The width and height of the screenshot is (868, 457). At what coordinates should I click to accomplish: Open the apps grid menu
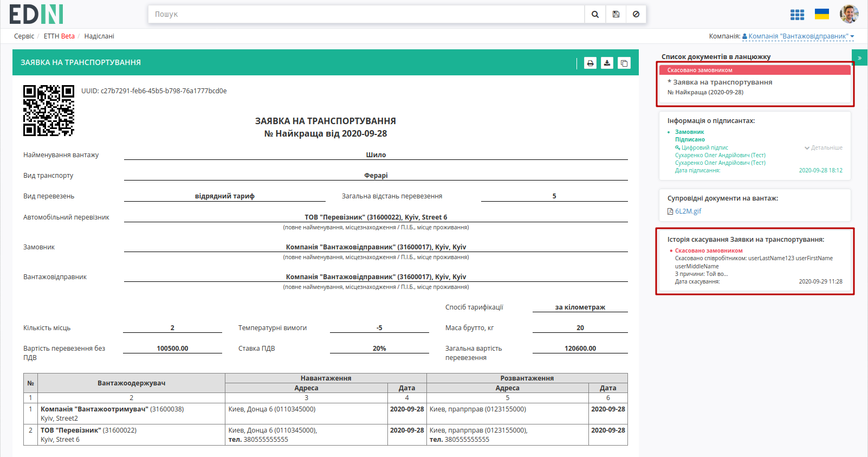797,15
